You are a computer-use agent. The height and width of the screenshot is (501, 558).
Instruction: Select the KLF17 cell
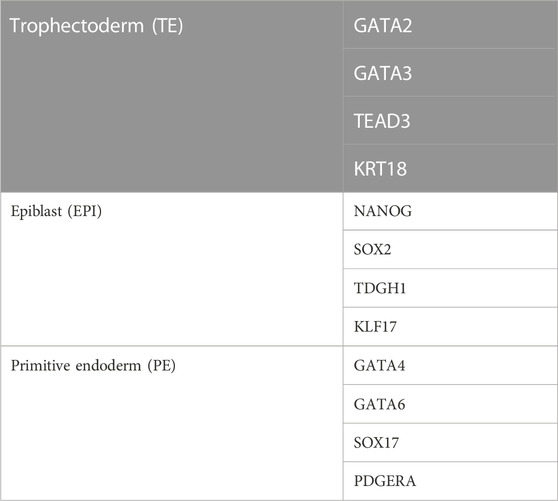(451, 326)
